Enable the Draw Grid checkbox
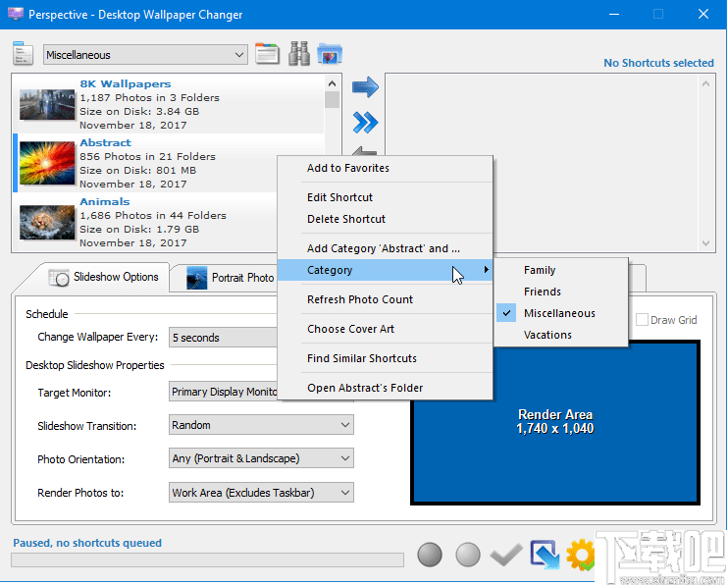This screenshot has width=728, height=585. click(643, 320)
